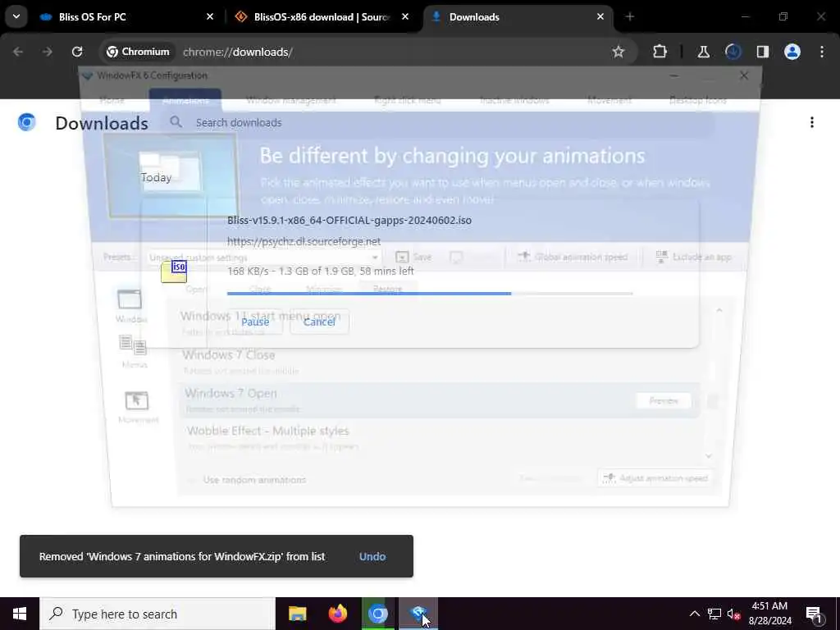
Task: Close the BlissOS-x86 download tab
Action: pos(405,17)
